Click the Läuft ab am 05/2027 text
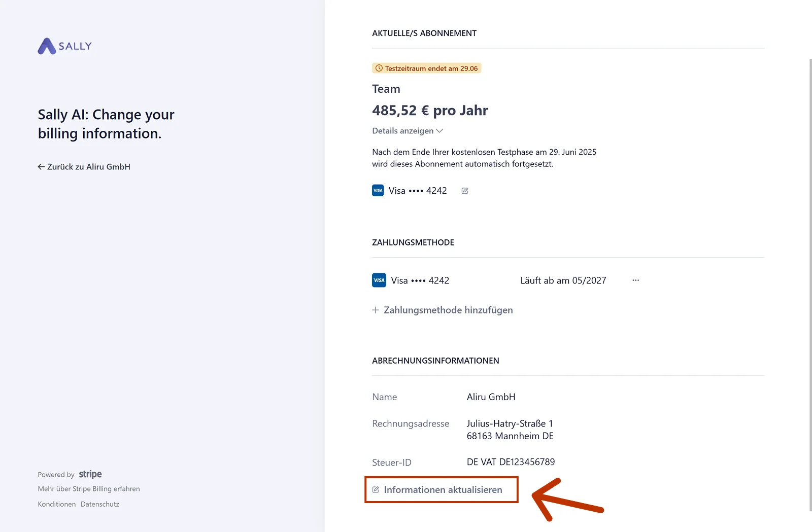This screenshot has width=812, height=532. pos(563,280)
